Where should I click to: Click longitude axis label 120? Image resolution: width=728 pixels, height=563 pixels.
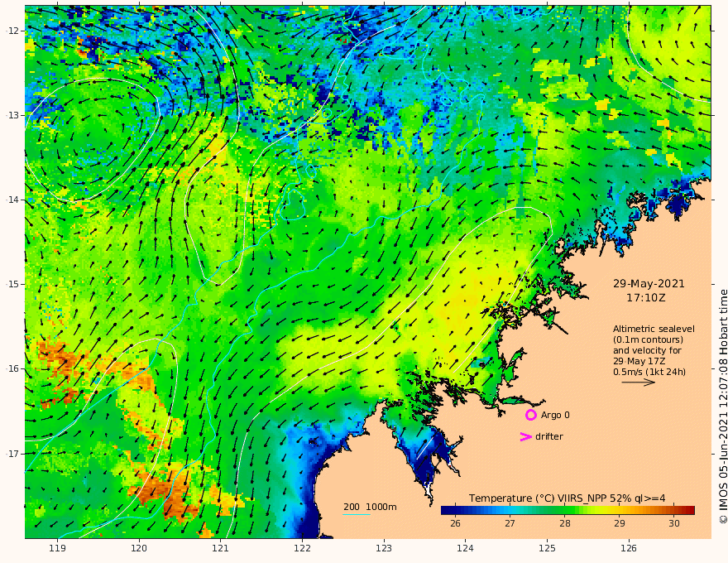coord(139,548)
